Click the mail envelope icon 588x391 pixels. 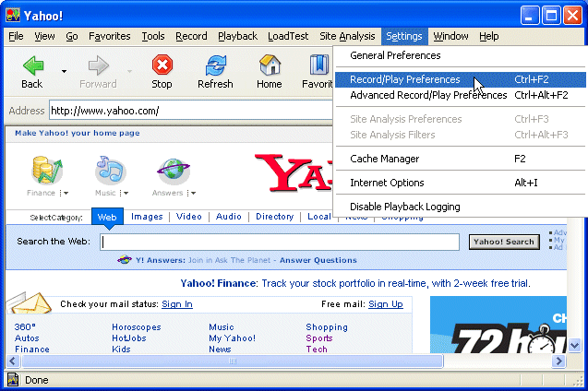pos(29,302)
